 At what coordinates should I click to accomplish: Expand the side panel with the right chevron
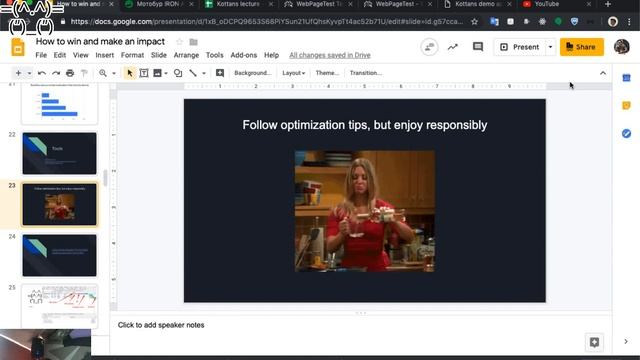(626, 341)
